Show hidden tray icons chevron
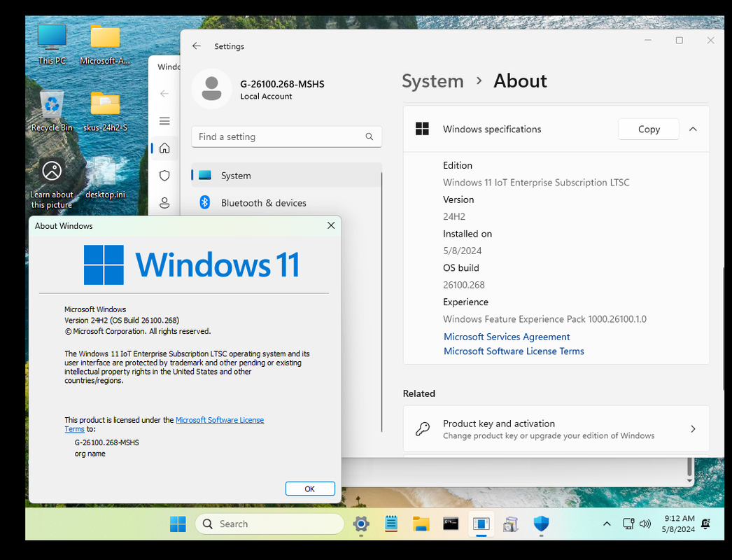This screenshot has width=732, height=560. 607,524
